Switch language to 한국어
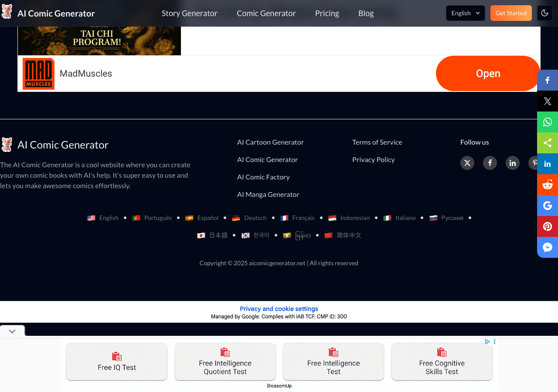 click(x=261, y=235)
